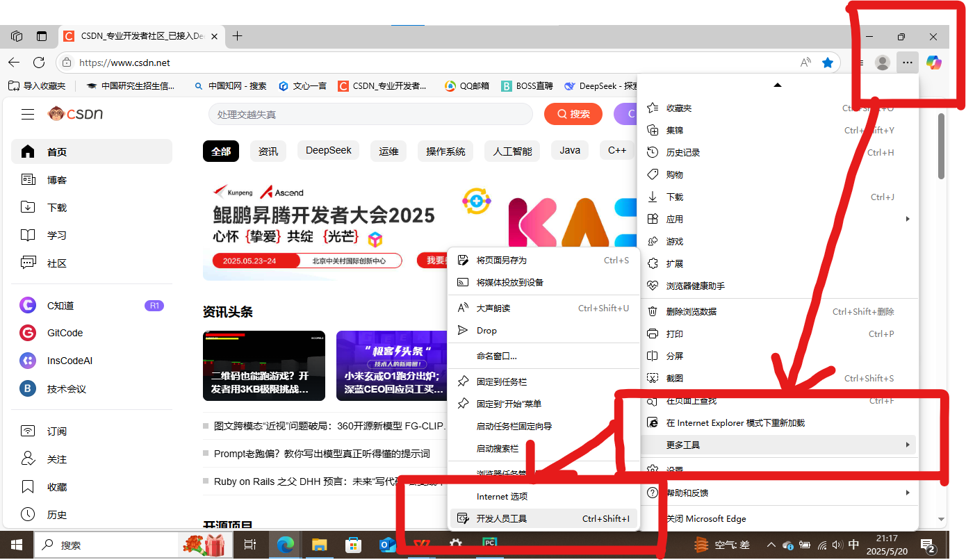Open a new tab with plus icon
This screenshot has height=560, width=966.
click(237, 36)
